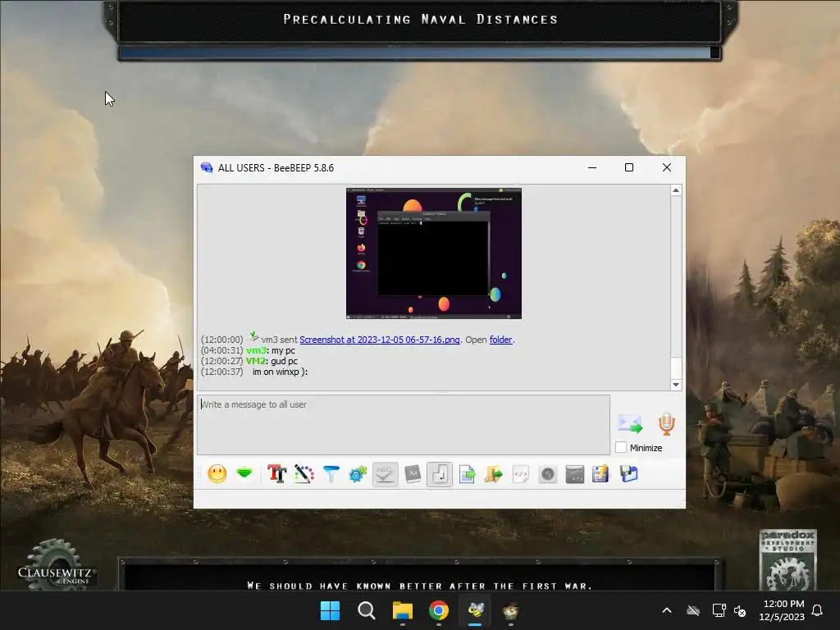The height and width of the screenshot is (630, 840).
Task: Click the chat scrollbar down arrow
Action: tap(676, 385)
